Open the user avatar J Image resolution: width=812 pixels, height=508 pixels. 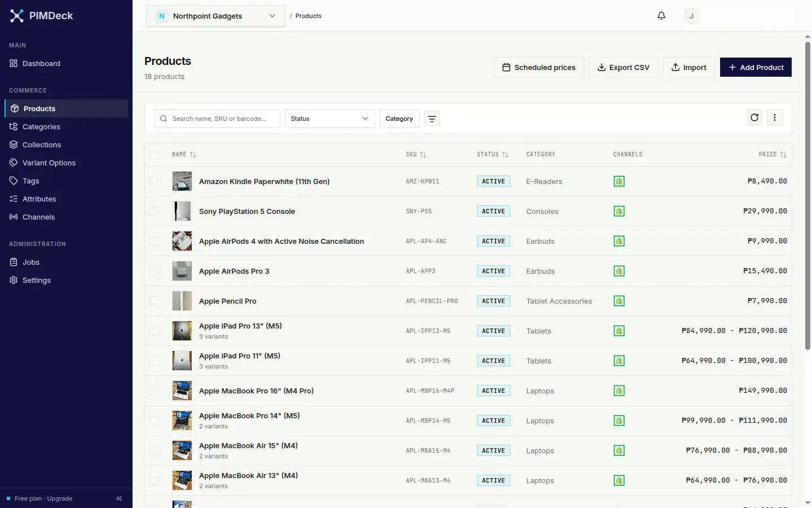click(x=691, y=16)
